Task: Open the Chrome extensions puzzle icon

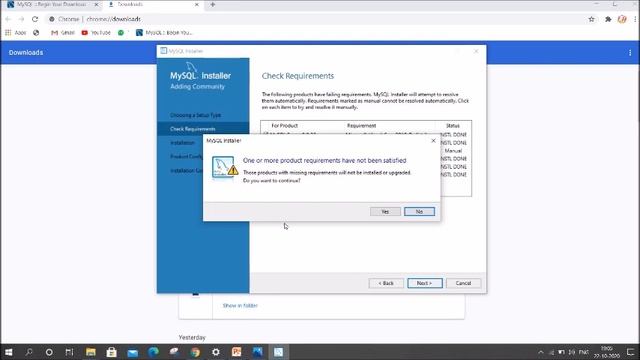Action: pos(608,19)
